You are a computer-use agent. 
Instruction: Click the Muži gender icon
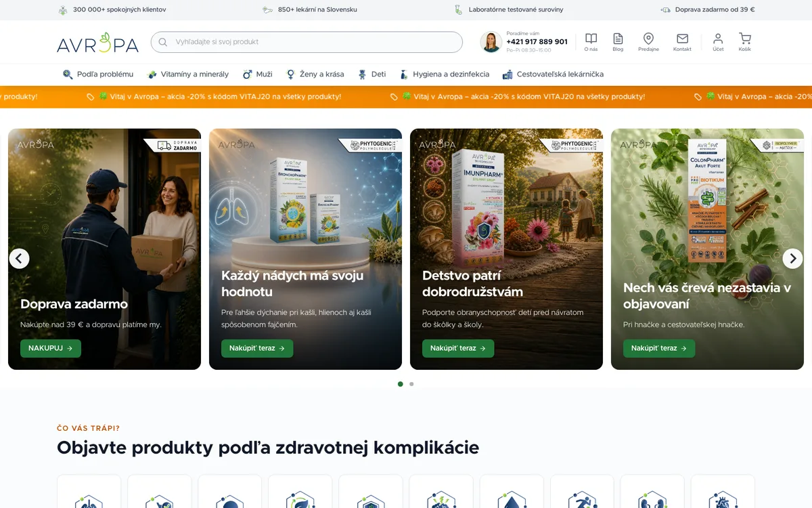[x=248, y=75]
